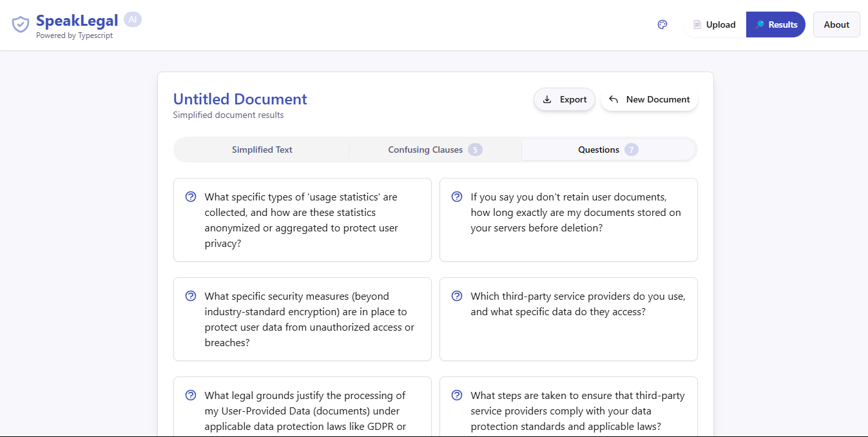
Task: Open the Upload page
Action: 713,24
